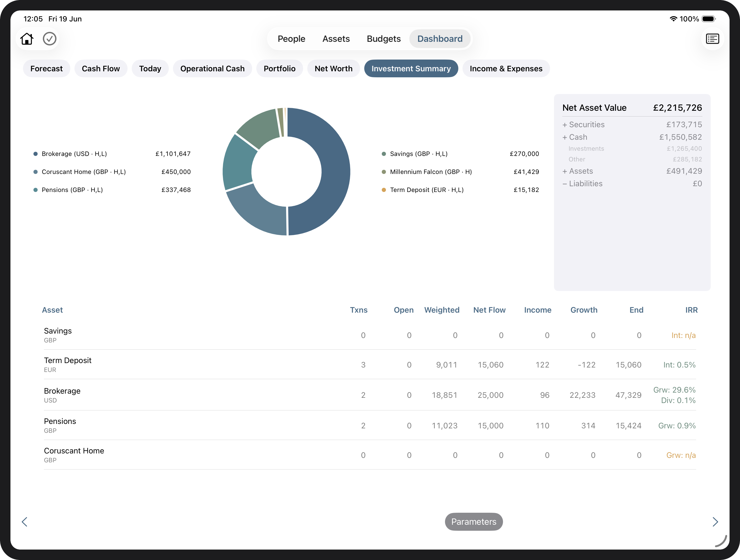Screen dimensions: 740x560
Task: Sort by the Txns column header
Action: pyautogui.click(x=359, y=310)
